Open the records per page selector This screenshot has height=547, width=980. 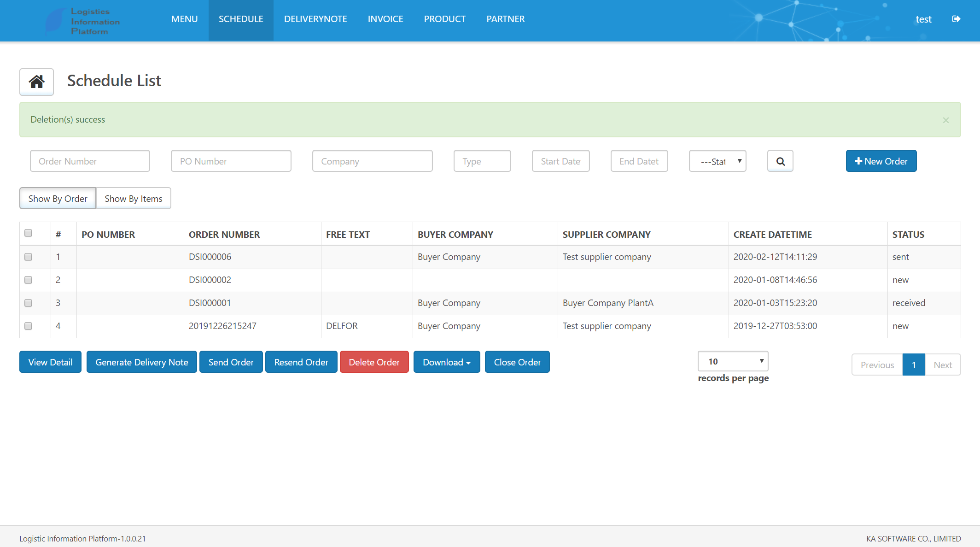733,361
